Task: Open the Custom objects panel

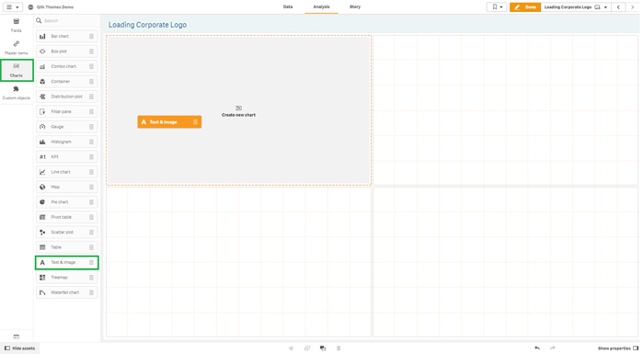Action: [x=16, y=93]
